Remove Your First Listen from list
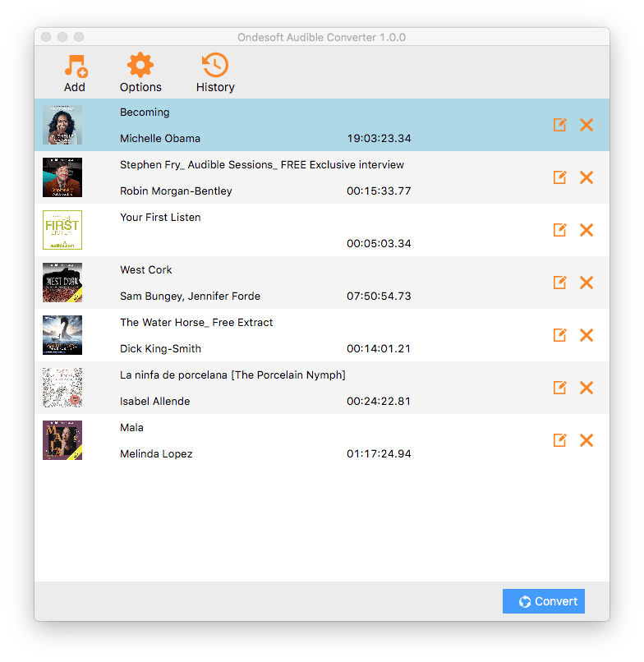 click(586, 230)
